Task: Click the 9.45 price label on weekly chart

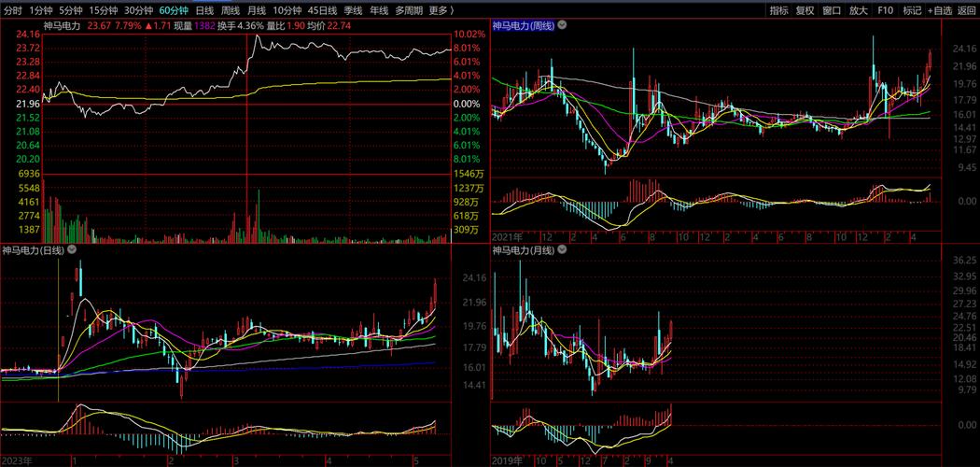Action: coord(968,167)
